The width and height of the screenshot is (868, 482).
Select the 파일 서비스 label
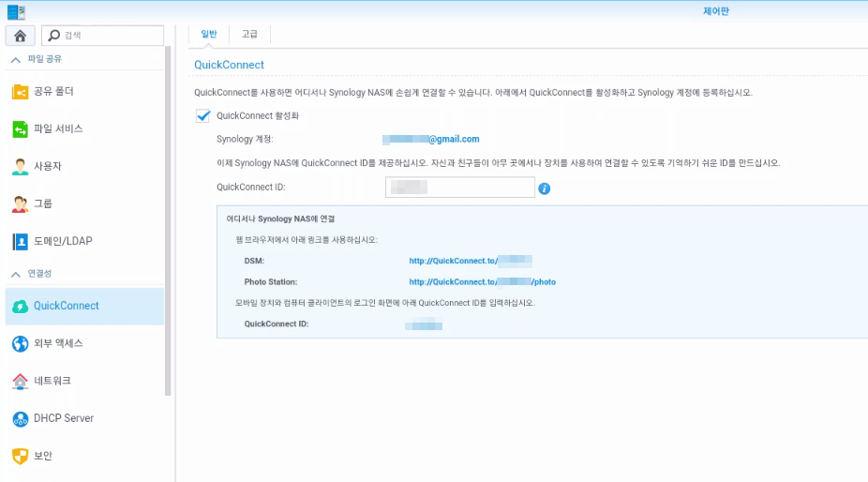tap(58, 129)
